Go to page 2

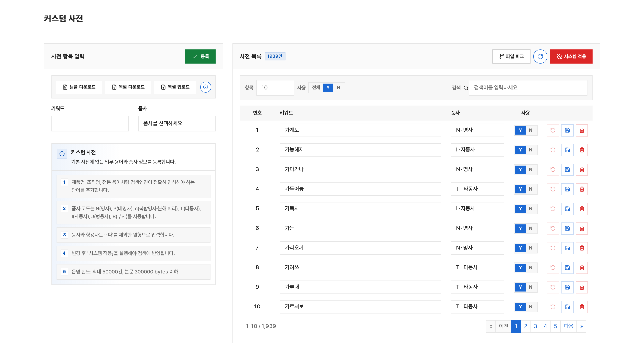525,326
